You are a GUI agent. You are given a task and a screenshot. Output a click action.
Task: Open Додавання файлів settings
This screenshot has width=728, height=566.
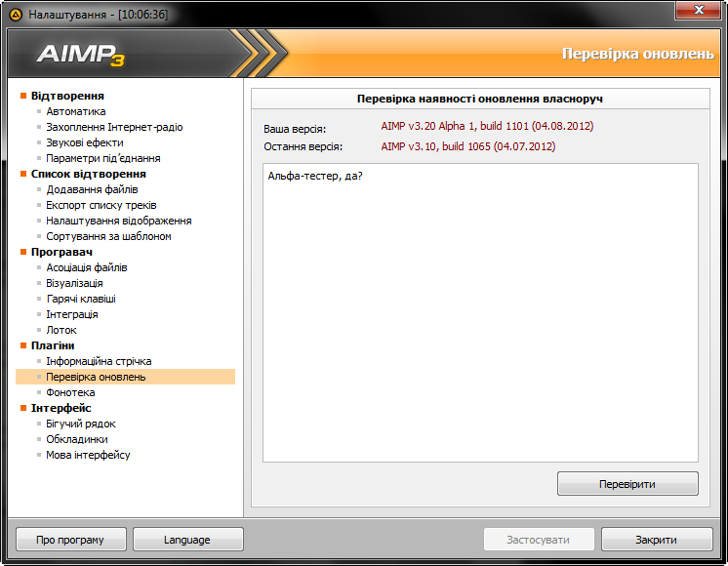92,189
